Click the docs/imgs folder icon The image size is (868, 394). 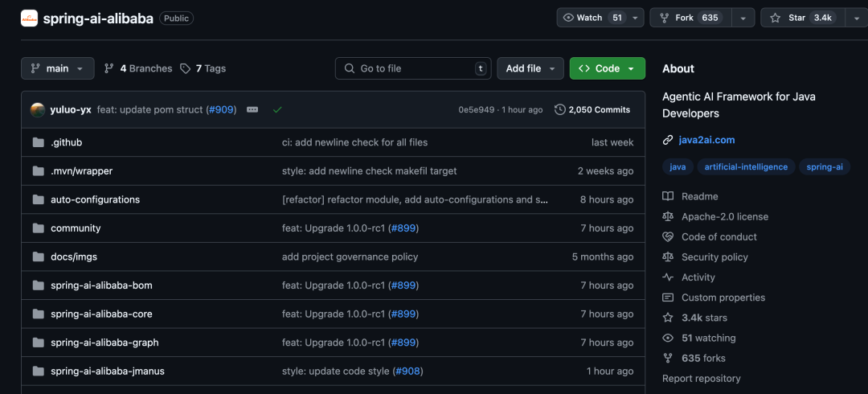point(39,257)
